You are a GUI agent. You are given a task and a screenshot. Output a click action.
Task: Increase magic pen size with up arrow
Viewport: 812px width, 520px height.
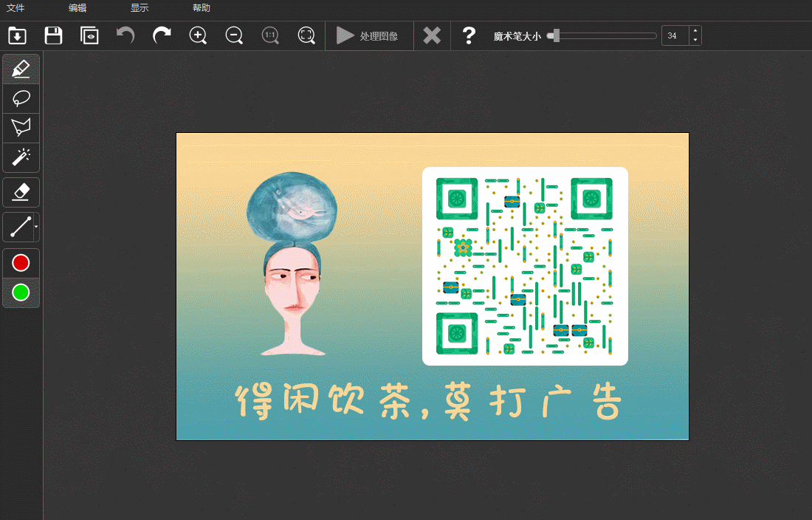pos(695,31)
